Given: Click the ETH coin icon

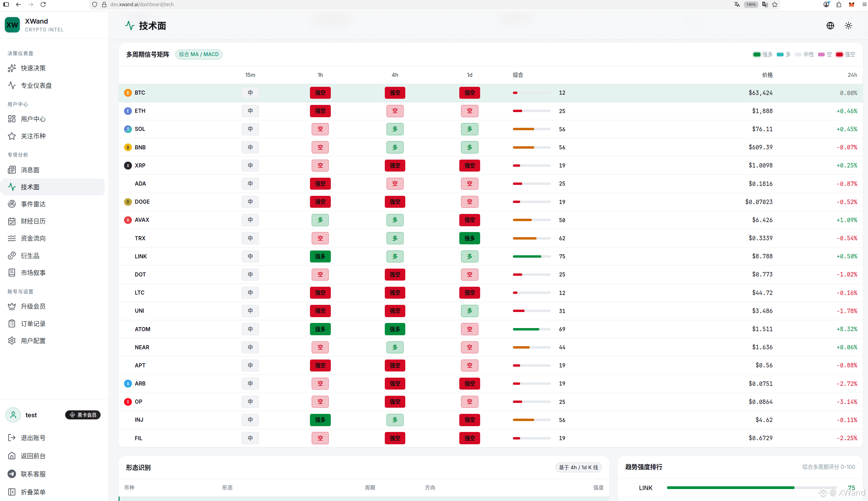Looking at the screenshot, I should click(x=127, y=111).
